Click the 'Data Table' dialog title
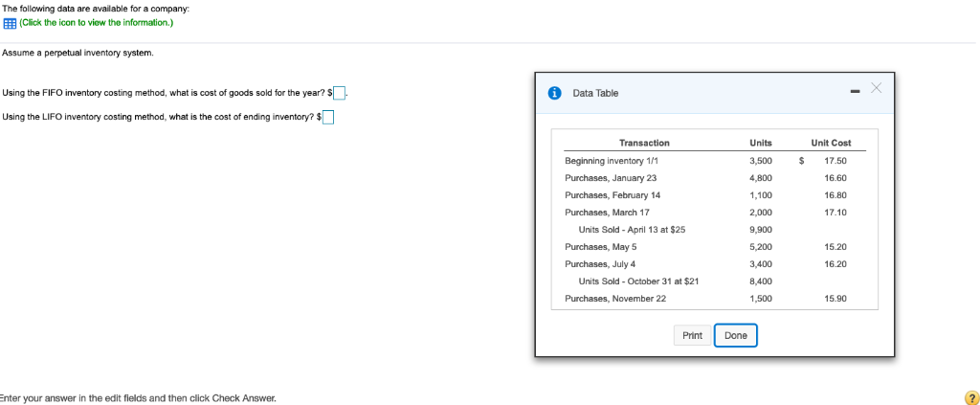Screen dimensions: 980x405 595,93
